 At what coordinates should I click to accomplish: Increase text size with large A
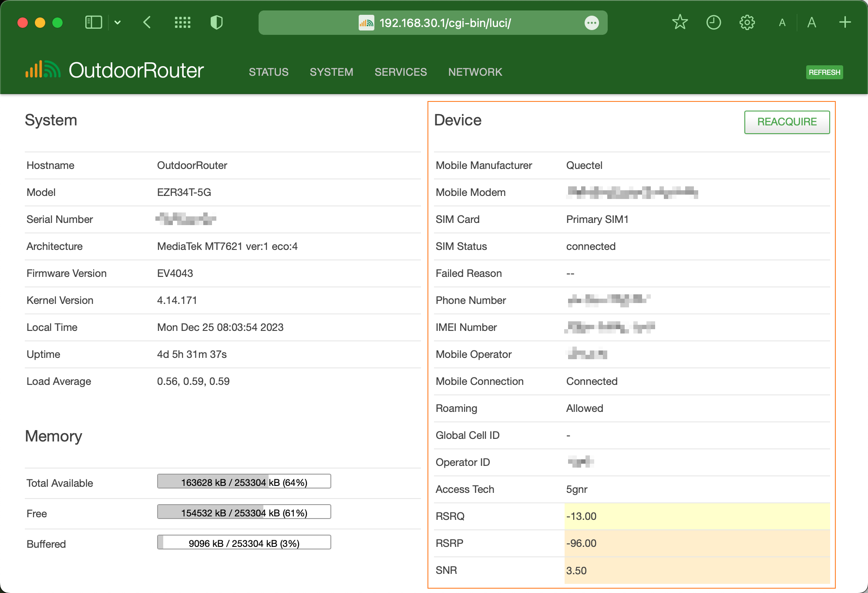811,22
